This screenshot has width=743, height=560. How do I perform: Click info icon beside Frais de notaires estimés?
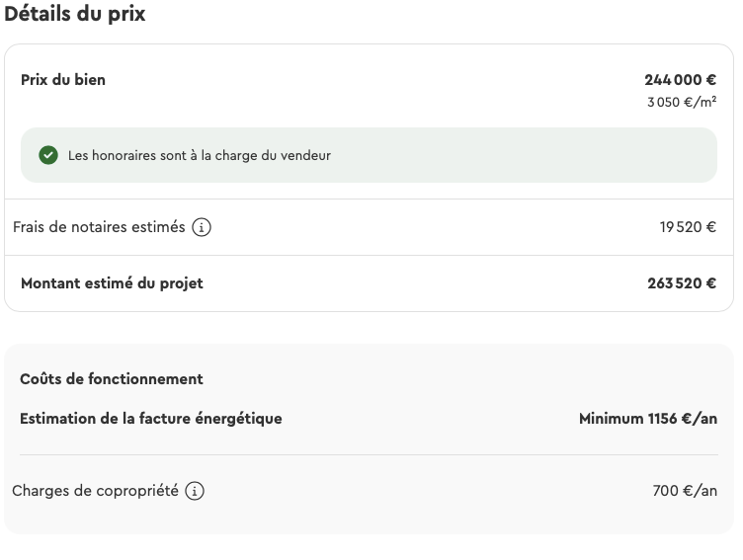[x=202, y=227]
